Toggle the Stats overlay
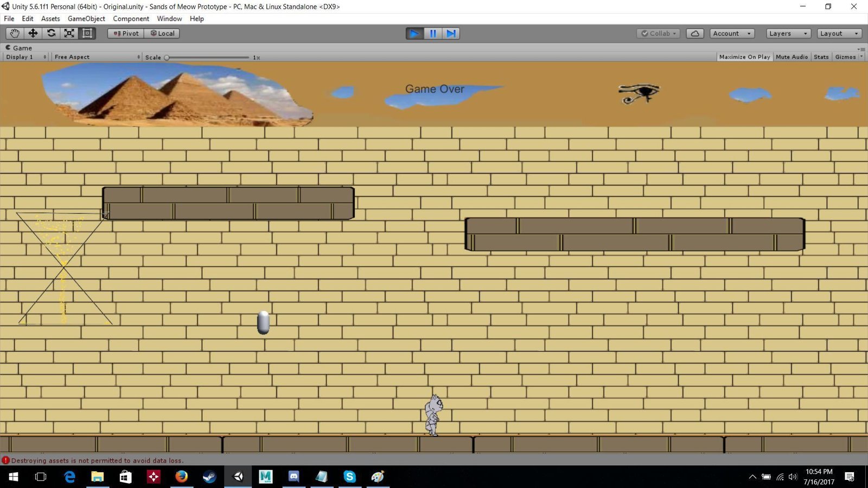The width and height of the screenshot is (868, 488). coord(821,57)
